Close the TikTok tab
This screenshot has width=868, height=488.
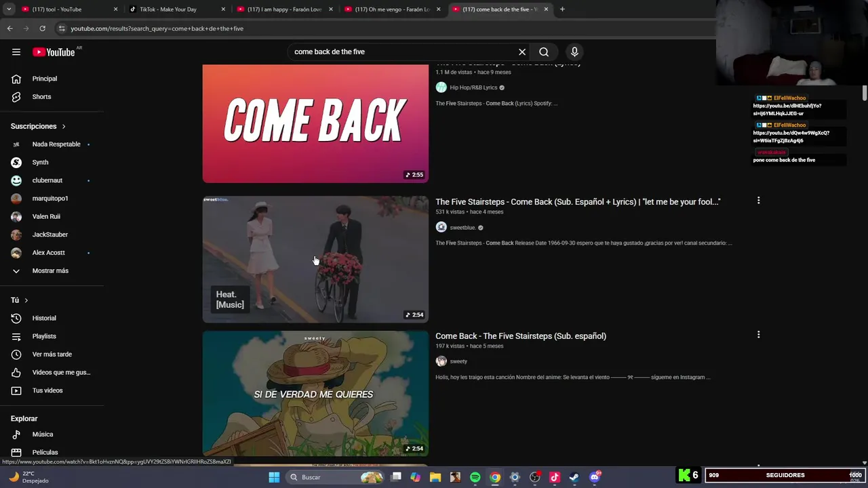click(223, 9)
